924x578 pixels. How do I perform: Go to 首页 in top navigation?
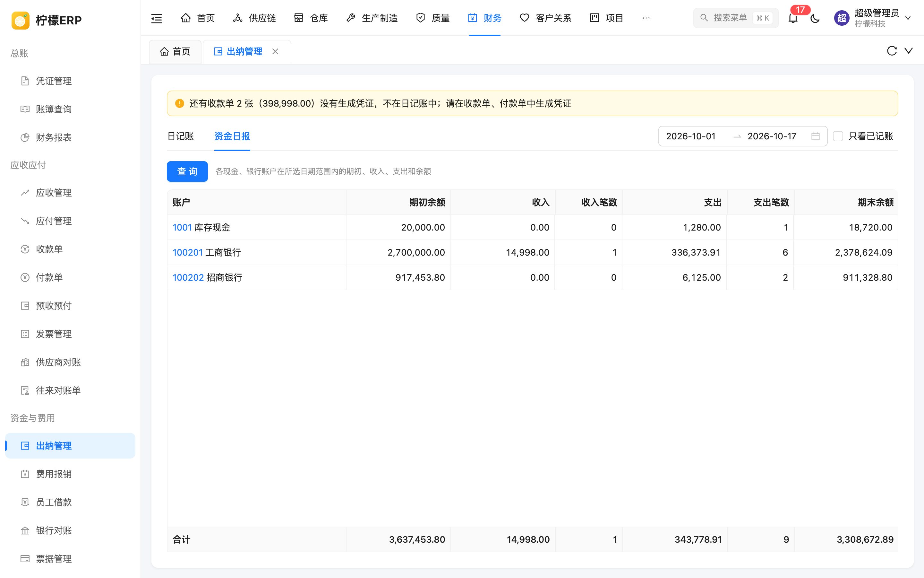point(197,18)
